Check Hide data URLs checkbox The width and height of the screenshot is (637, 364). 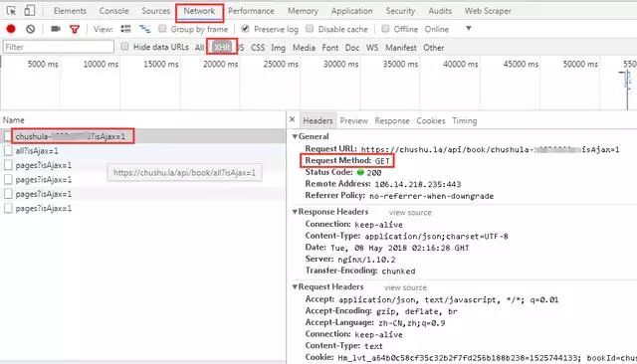tap(124, 47)
